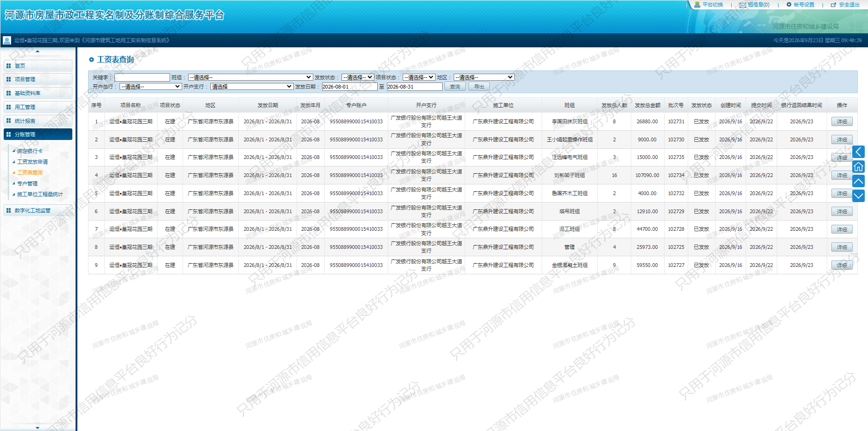Click the sidebar scroll-down triangle at bottom
Image resolution: width=868 pixels, height=431 pixels.
click(x=38, y=428)
